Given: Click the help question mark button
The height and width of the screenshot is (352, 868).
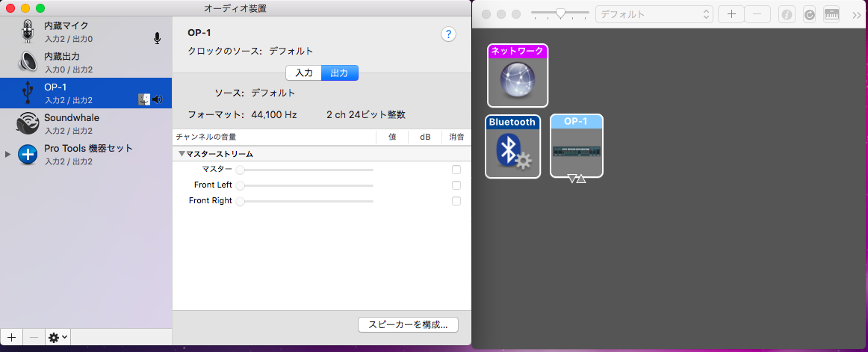Looking at the screenshot, I should point(448,34).
